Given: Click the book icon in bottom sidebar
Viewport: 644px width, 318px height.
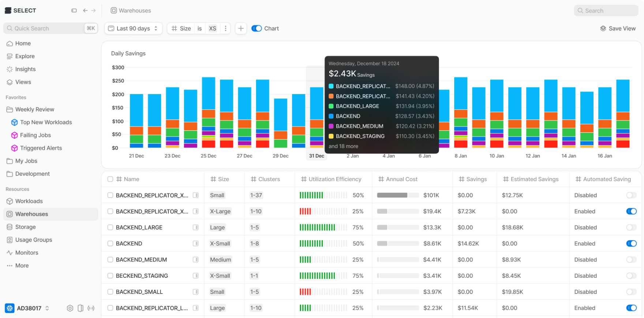Looking at the screenshot, I should click(80, 308).
